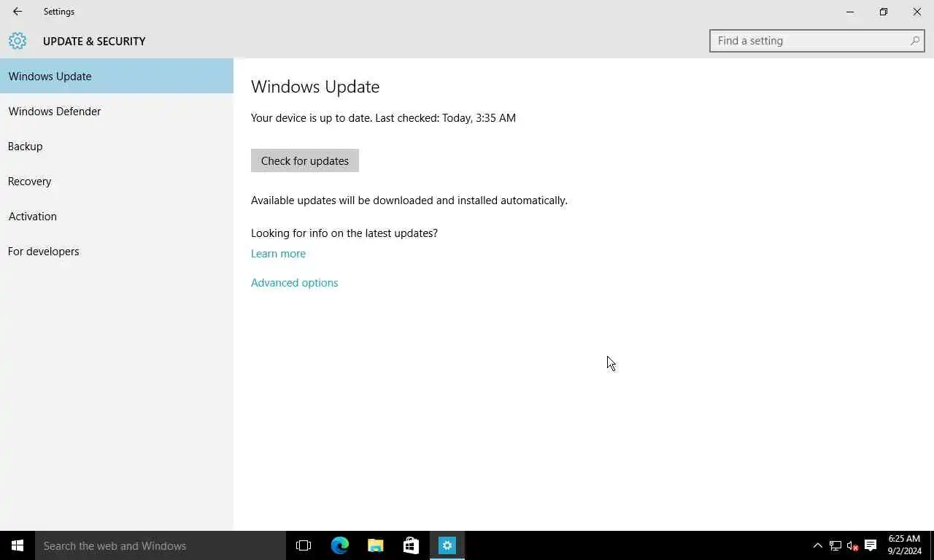The image size is (934, 560).
Task: Open the Store app from the taskbar
Action: (x=411, y=545)
